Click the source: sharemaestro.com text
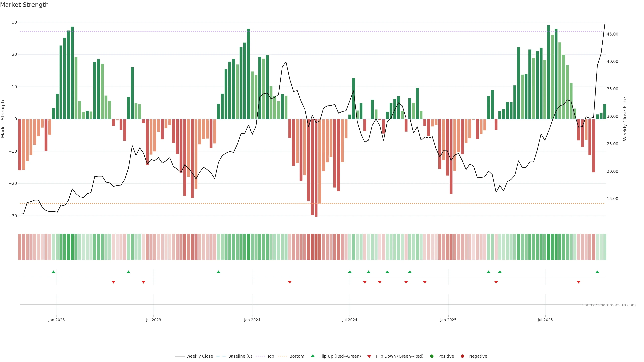 pyautogui.click(x=609, y=305)
